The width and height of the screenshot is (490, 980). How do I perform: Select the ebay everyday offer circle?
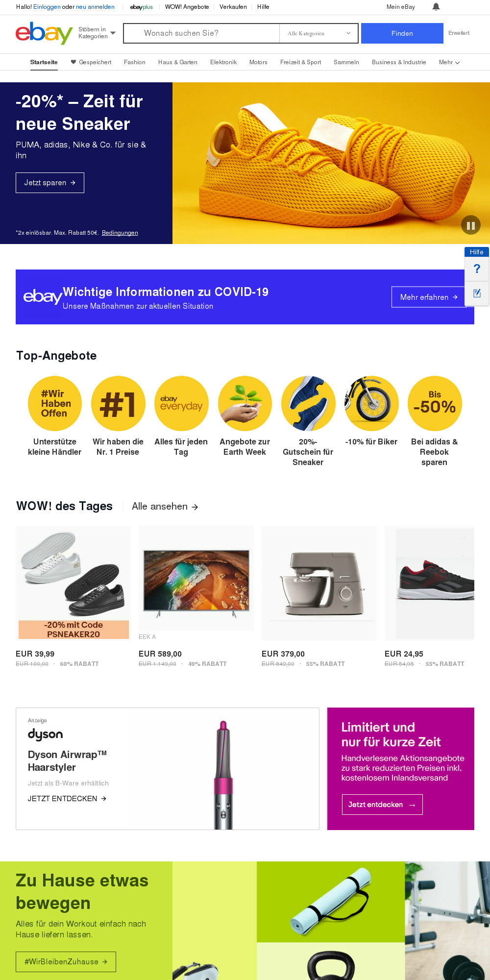[x=181, y=403]
